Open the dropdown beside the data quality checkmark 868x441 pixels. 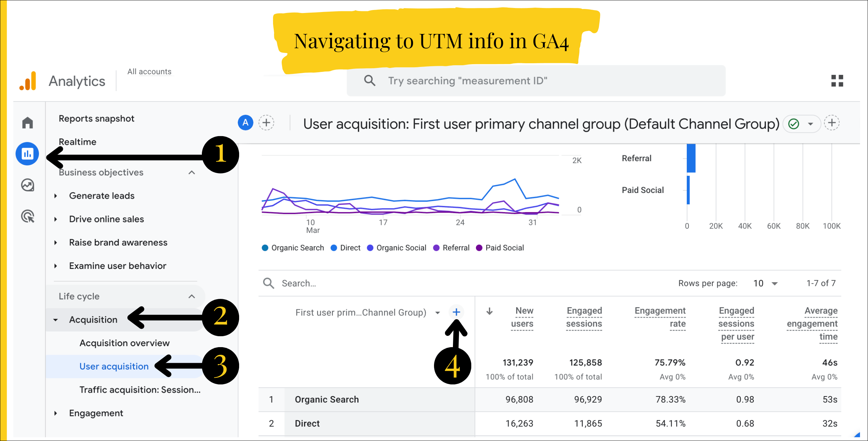(810, 124)
